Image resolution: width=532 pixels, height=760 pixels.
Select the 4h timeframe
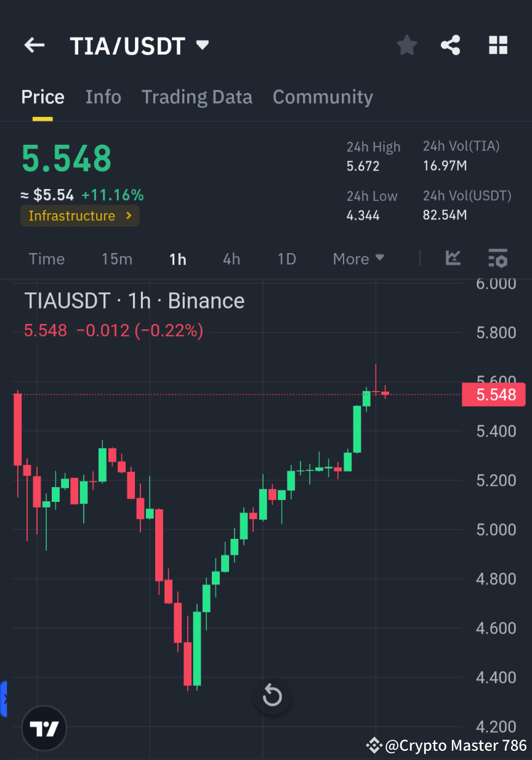[231, 259]
